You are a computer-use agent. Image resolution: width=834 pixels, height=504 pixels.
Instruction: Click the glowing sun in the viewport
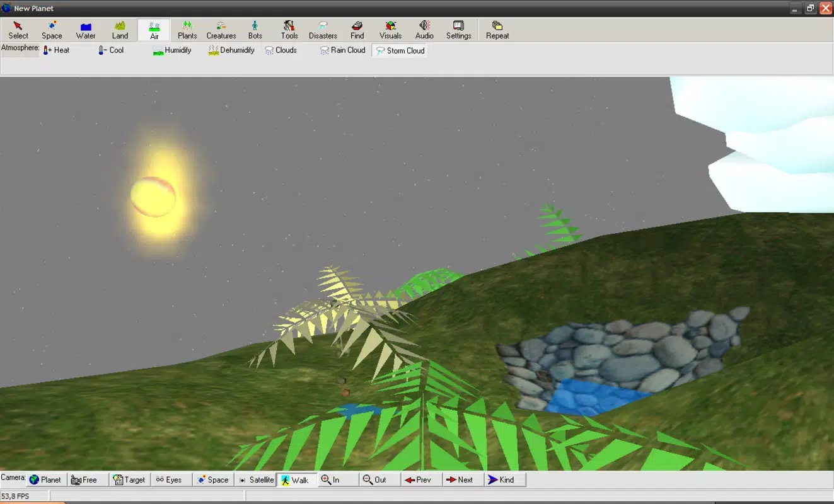[153, 197]
